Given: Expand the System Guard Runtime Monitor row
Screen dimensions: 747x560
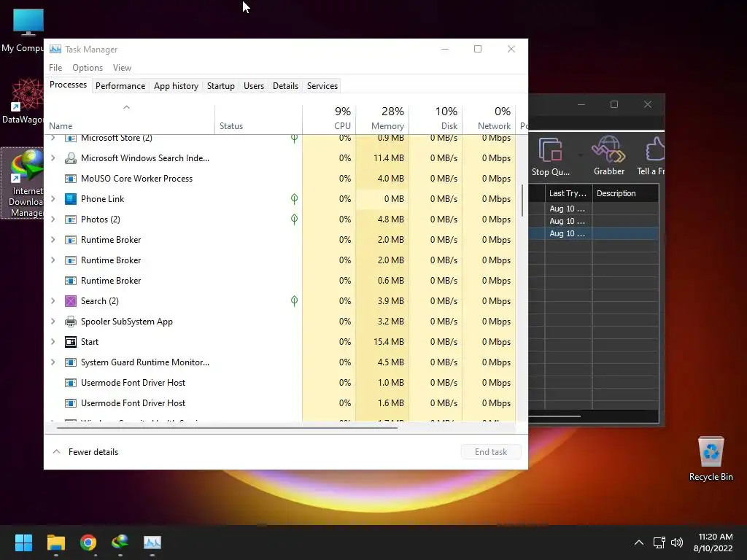Looking at the screenshot, I should (x=53, y=362).
